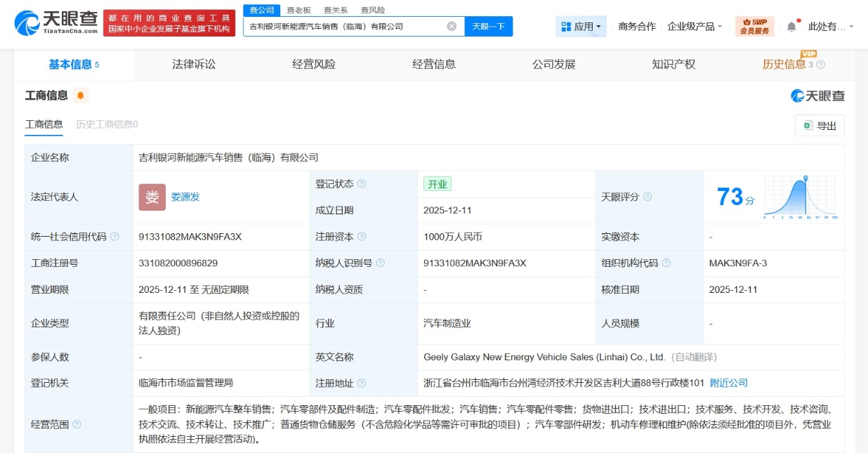Expand the 企业级产品 dropdown
Viewport: 868px width, 453px height.
coord(694,27)
